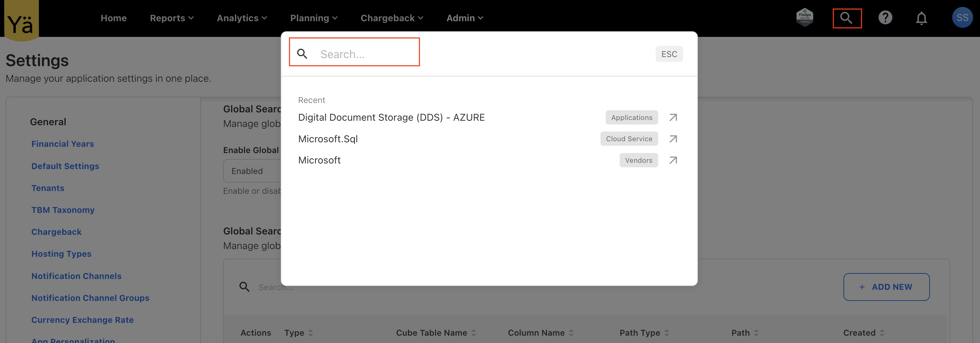Select Home in the navigation bar
This screenshot has width=980, height=343.
113,17
